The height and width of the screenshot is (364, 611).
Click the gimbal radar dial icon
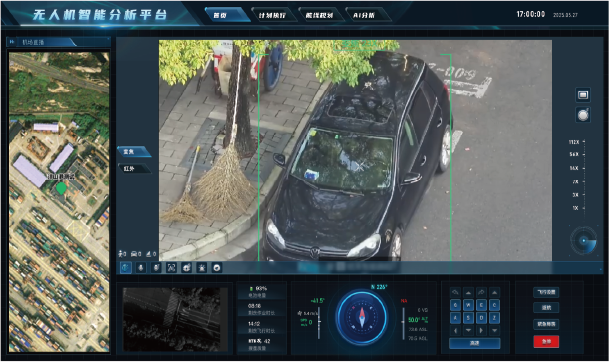pyautogui.click(x=583, y=241)
